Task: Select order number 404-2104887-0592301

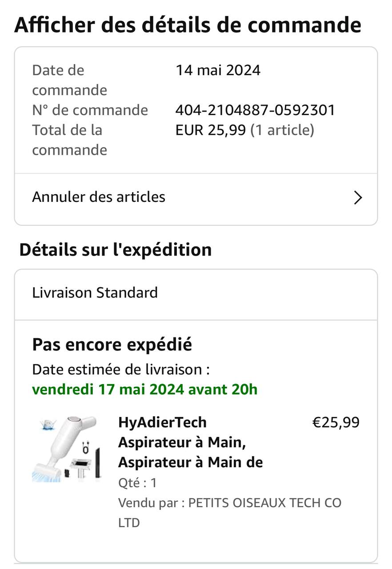Action: click(255, 110)
